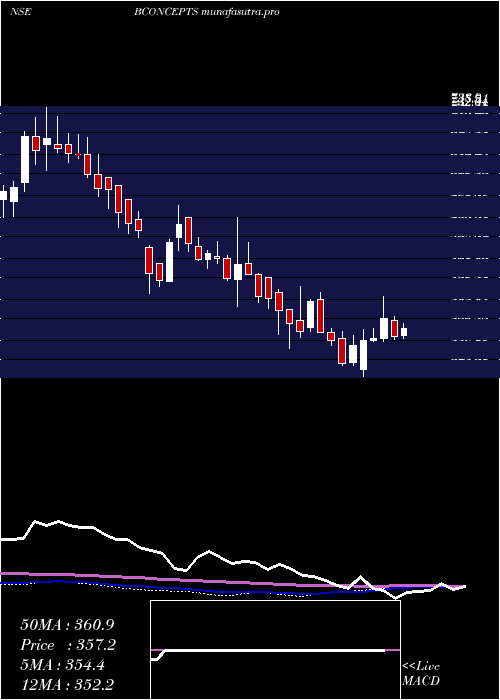Viewport: 500px width, 700px height.
Task: Click the <<Live MACD label
Action: click(x=421, y=674)
